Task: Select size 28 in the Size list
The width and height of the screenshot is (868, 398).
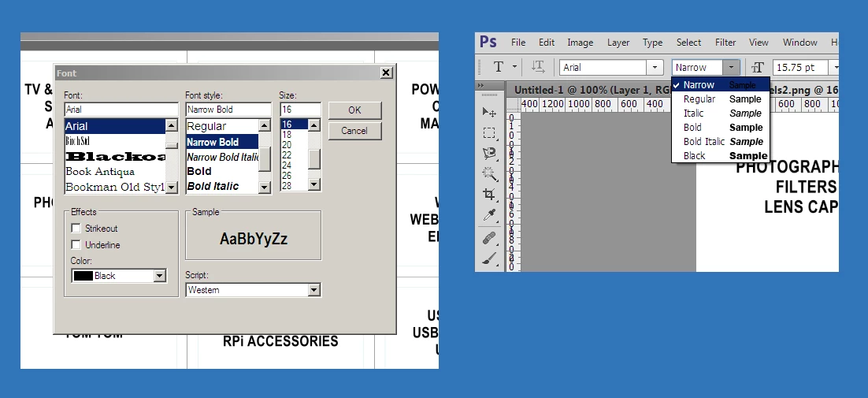Action: (294, 186)
